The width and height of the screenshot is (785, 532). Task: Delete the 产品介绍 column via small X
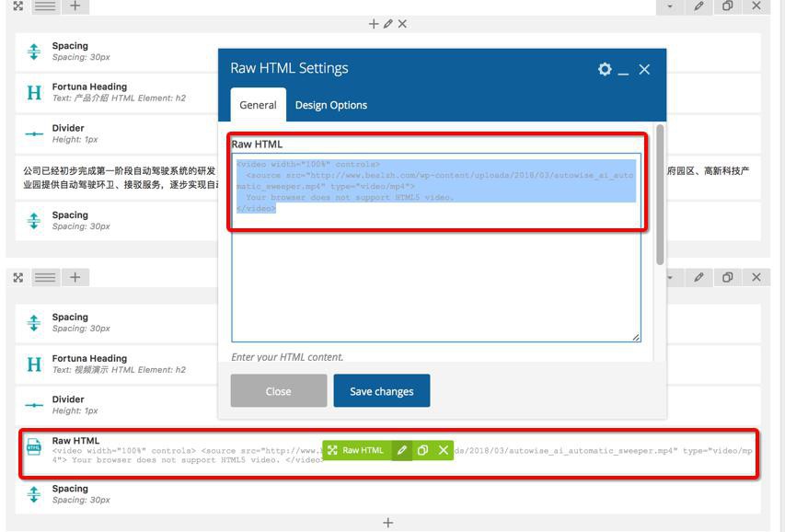pyautogui.click(x=402, y=24)
